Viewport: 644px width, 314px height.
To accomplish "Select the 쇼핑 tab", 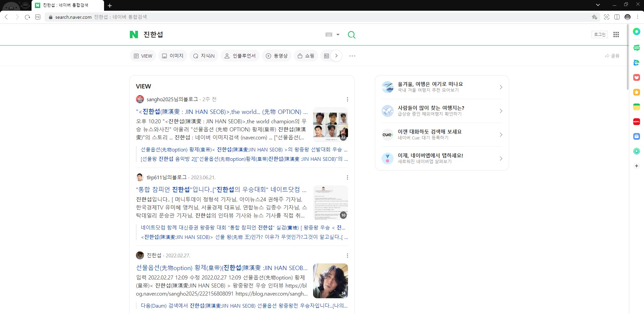I will coord(306,56).
